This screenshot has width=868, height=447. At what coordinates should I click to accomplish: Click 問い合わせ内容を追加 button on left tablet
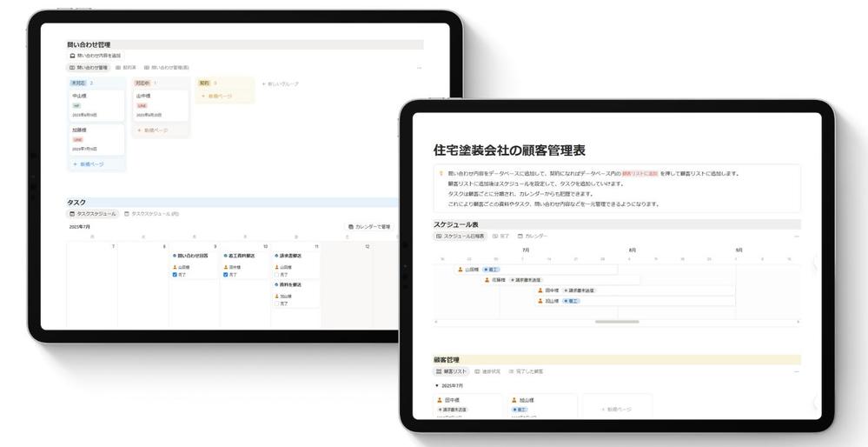pyautogui.click(x=96, y=56)
